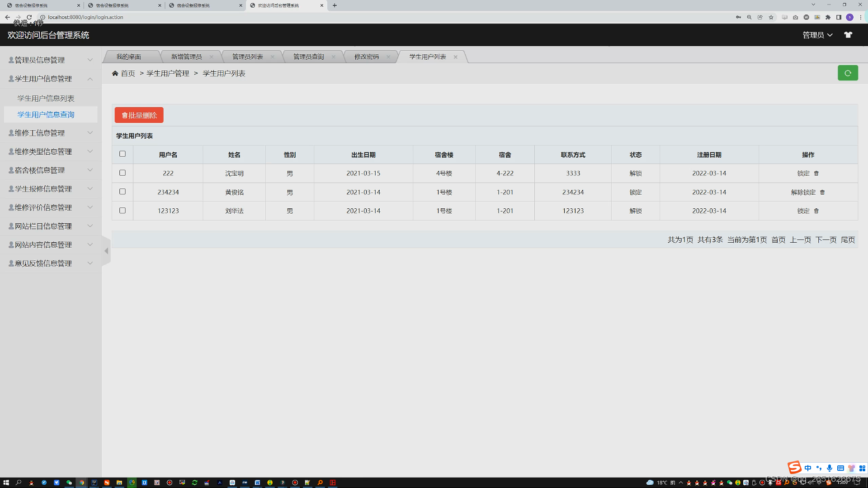
Task: Open 学生用户信息列表 sidebar item
Action: click(x=46, y=99)
